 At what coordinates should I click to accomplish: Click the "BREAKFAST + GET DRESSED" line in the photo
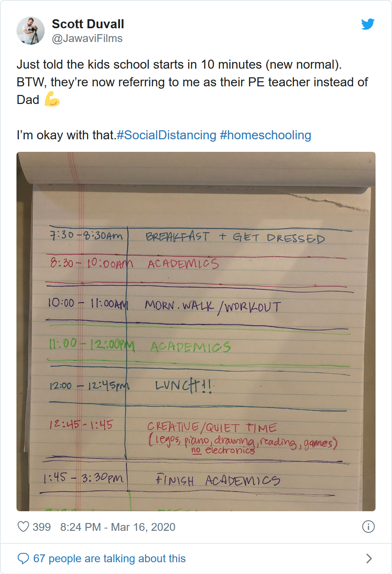pyautogui.click(x=235, y=237)
